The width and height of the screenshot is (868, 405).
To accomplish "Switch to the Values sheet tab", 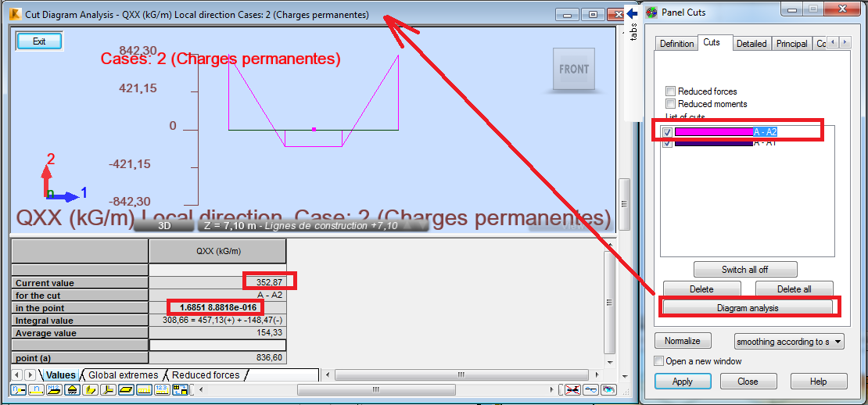I will (60, 375).
